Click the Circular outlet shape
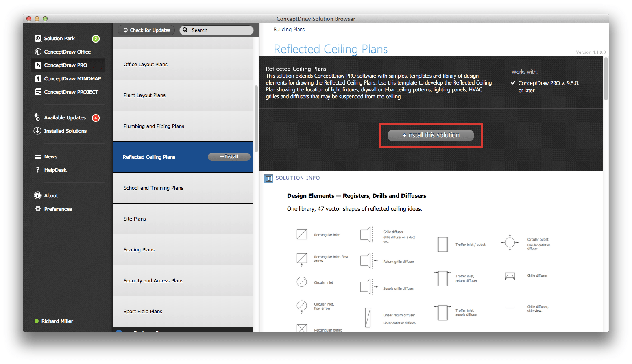Image resolution: width=632 pixels, height=364 pixels. coord(510,243)
